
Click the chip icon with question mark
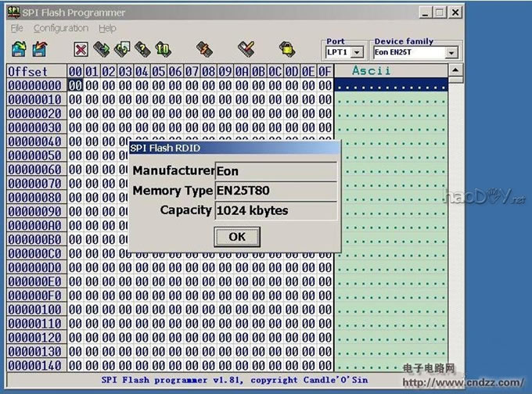[x=142, y=49]
